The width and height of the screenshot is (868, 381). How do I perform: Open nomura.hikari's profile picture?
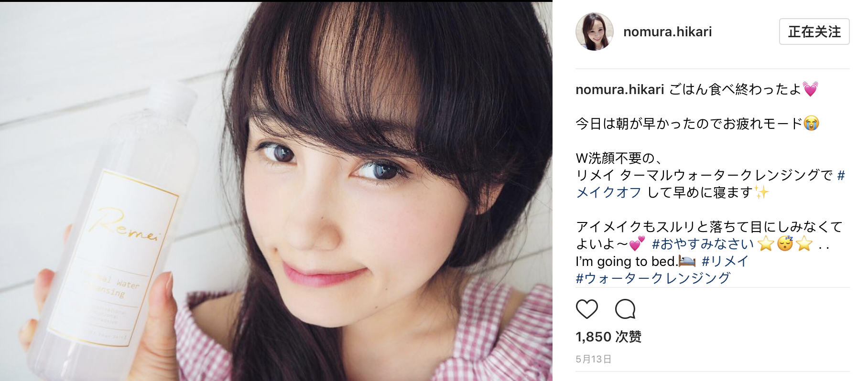(595, 32)
